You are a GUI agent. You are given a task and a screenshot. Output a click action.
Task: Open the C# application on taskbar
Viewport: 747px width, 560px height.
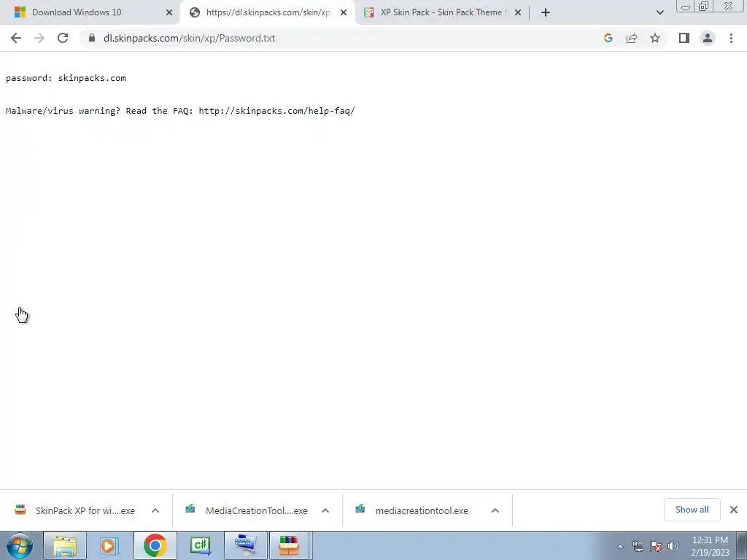pos(201,545)
